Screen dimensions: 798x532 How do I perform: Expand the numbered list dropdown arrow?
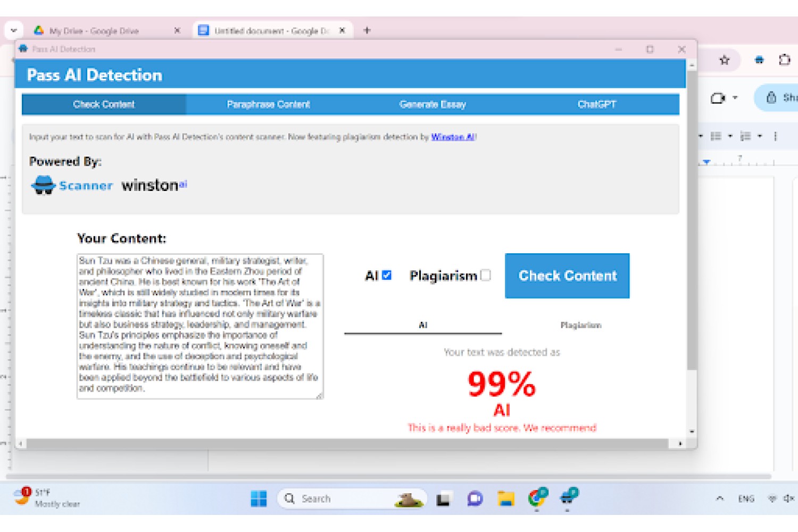pyautogui.click(x=760, y=136)
